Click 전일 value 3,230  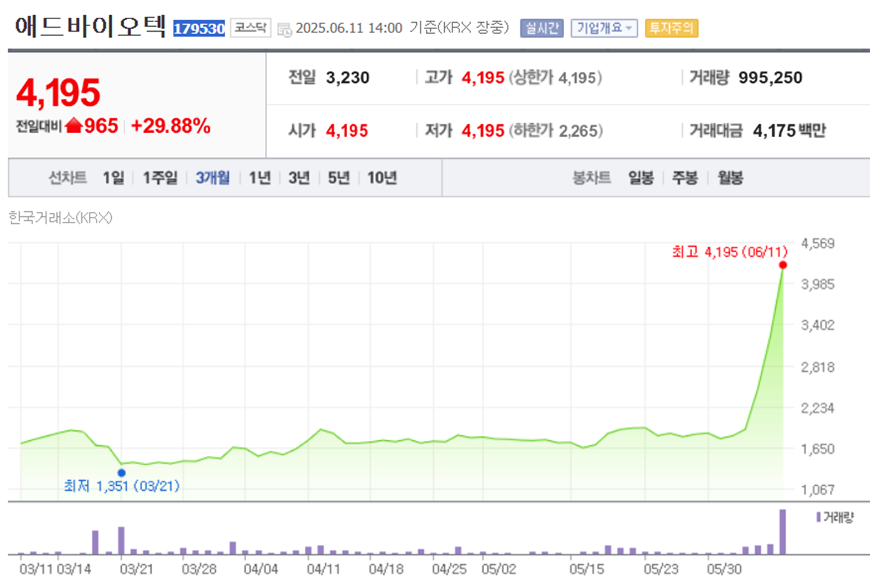point(348,77)
